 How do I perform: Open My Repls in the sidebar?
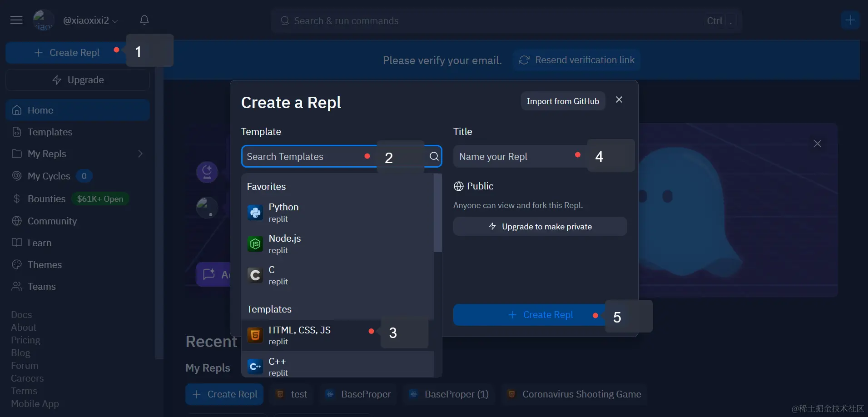(x=78, y=154)
